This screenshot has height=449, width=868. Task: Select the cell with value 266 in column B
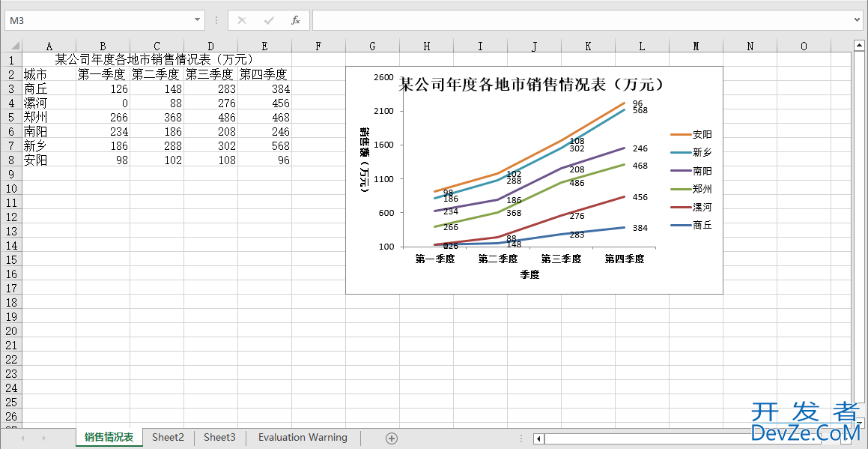(x=103, y=117)
